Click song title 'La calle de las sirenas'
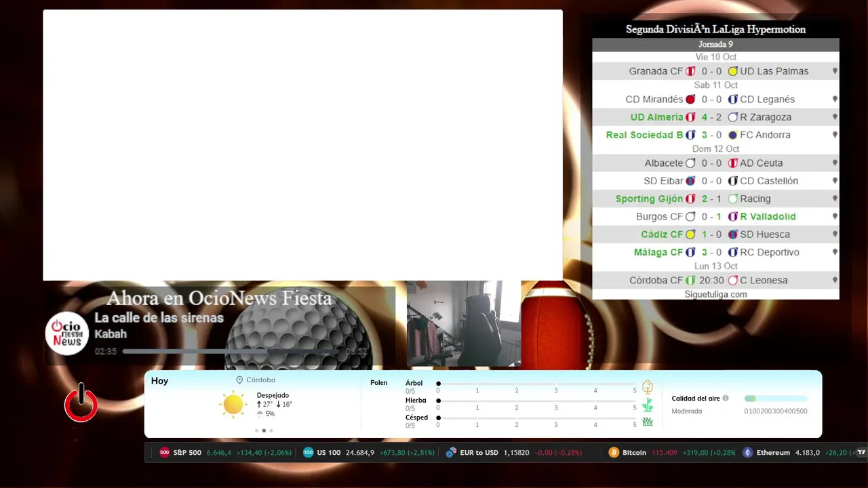868x488 pixels. click(159, 318)
